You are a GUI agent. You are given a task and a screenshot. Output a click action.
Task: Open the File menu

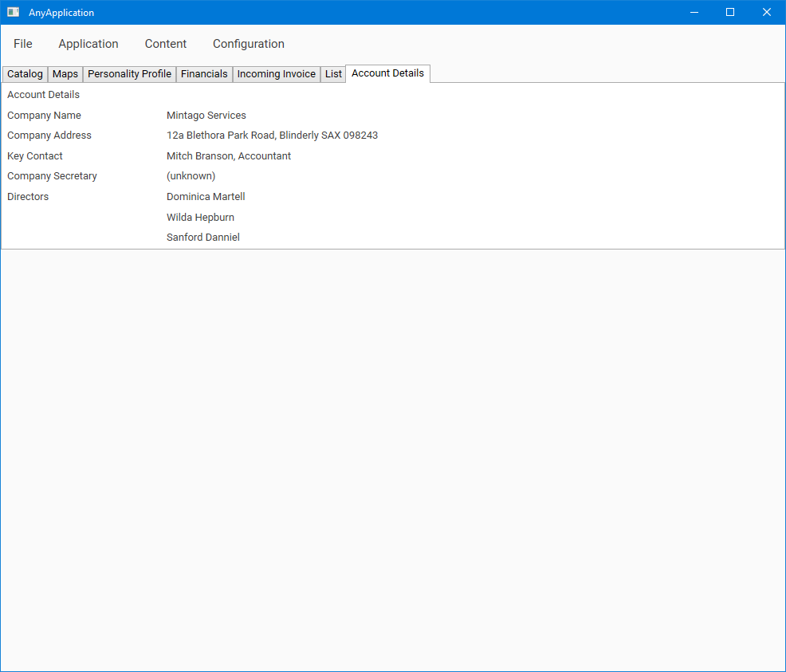pyautogui.click(x=23, y=44)
